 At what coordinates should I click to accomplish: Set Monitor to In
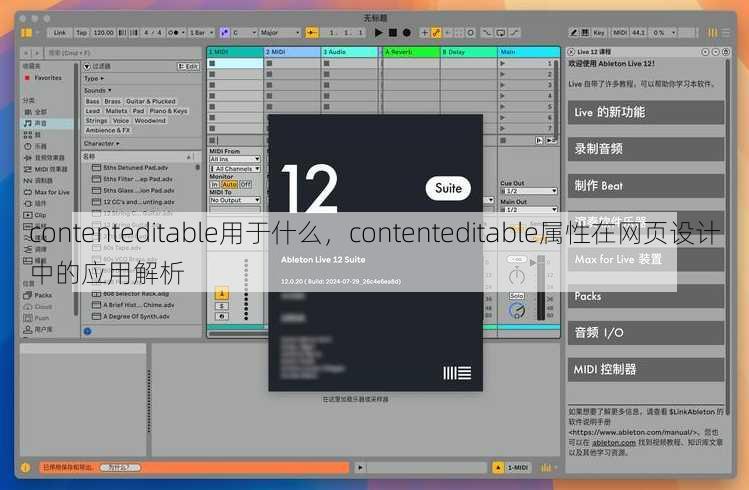point(214,184)
